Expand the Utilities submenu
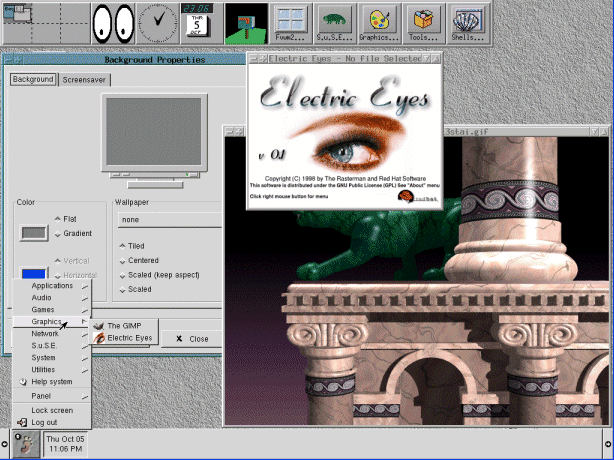The height and width of the screenshot is (460, 614). pyautogui.click(x=52, y=370)
